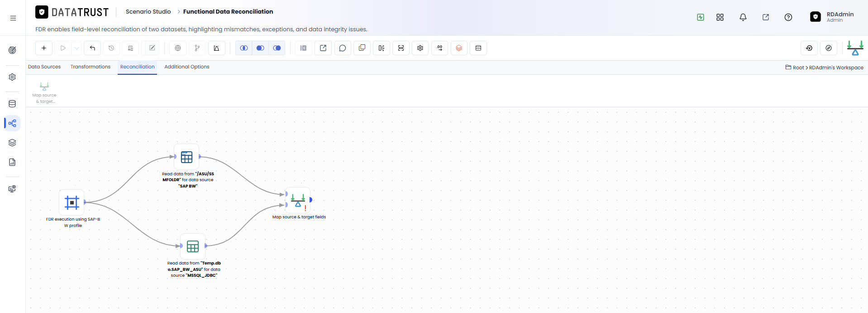Open the sidebar report document icon
Image resolution: width=868 pixels, height=313 pixels.
(x=12, y=162)
